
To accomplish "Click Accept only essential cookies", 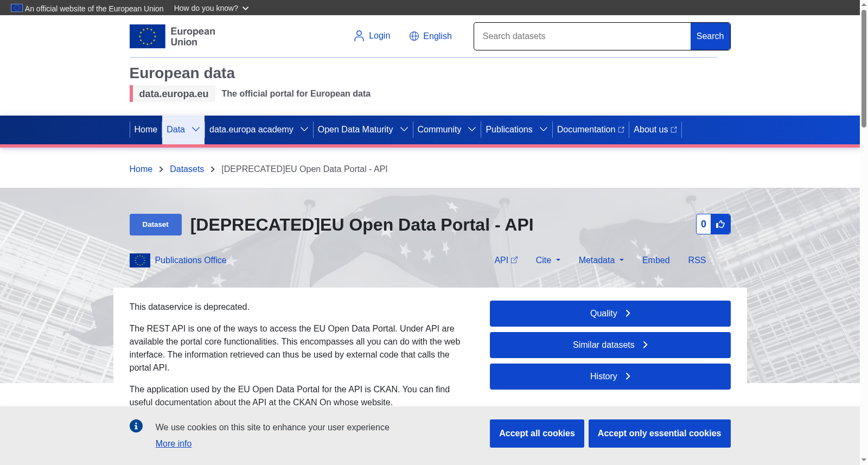I will pos(660,434).
